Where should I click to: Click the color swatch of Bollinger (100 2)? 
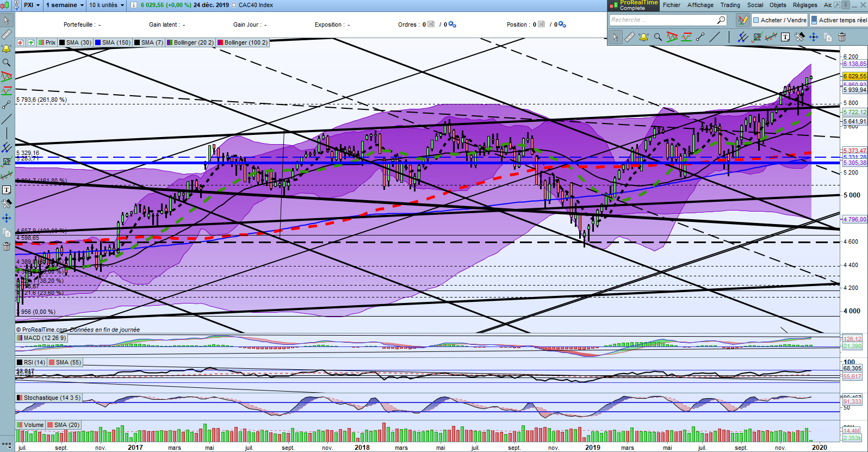coord(220,42)
